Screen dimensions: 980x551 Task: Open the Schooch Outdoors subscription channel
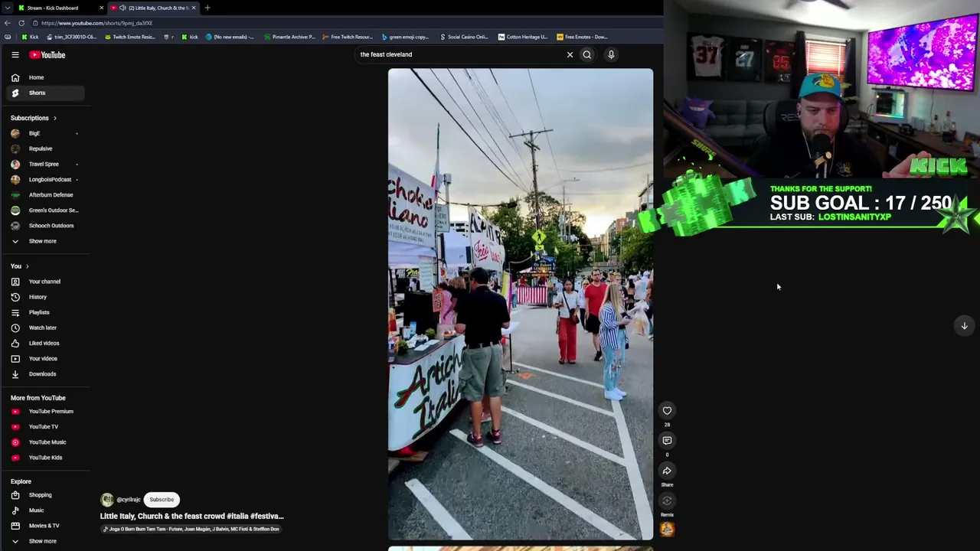pos(45,226)
